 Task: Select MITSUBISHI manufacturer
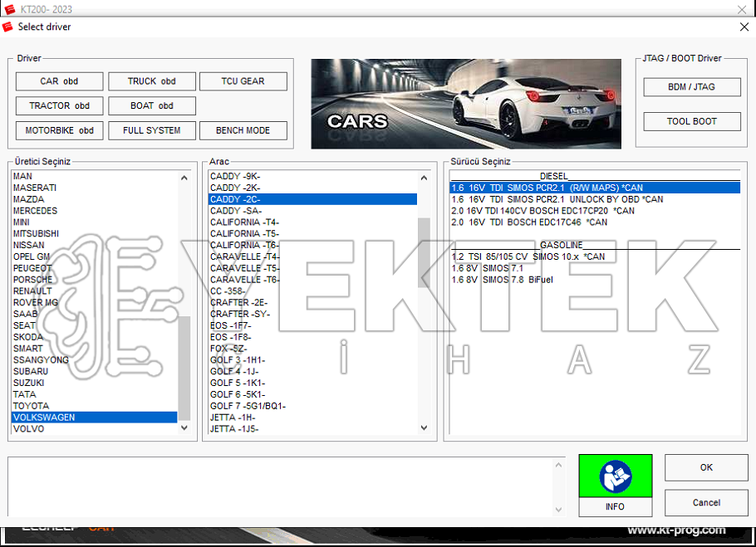click(x=94, y=233)
